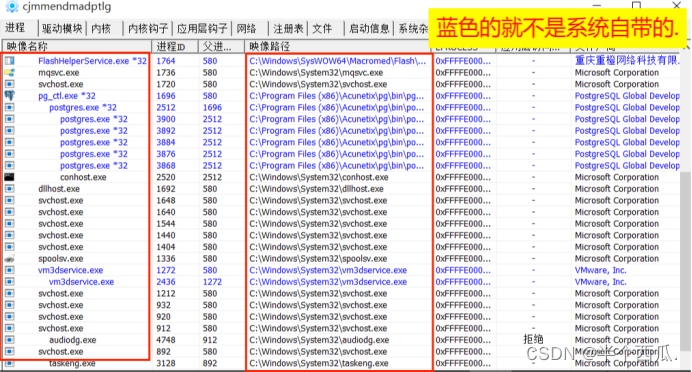Click the conhost.exe black console icon

click(x=9, y=177)
